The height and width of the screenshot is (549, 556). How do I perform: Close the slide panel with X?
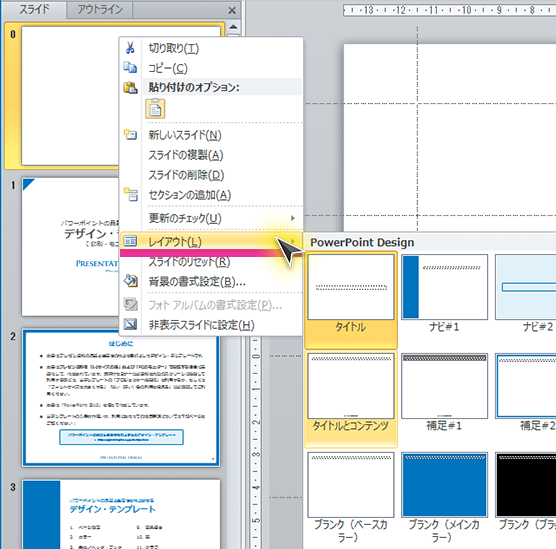pos(232,11)
